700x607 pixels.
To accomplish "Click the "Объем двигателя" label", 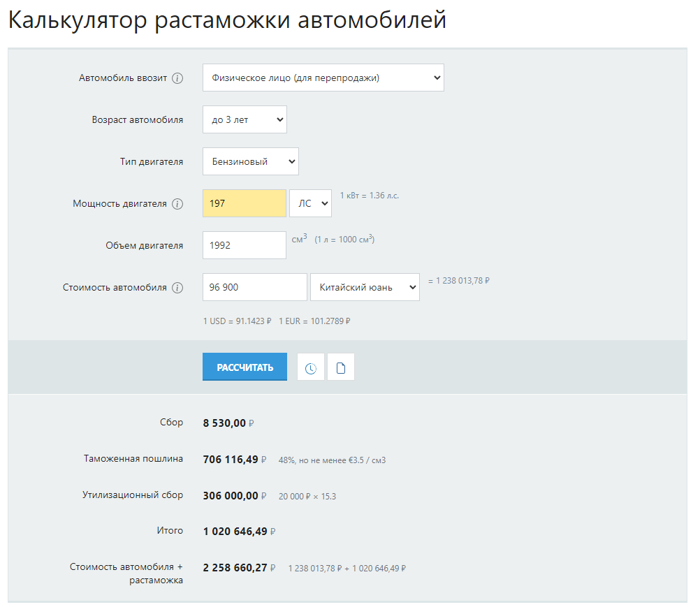I will tap(145, 246).
